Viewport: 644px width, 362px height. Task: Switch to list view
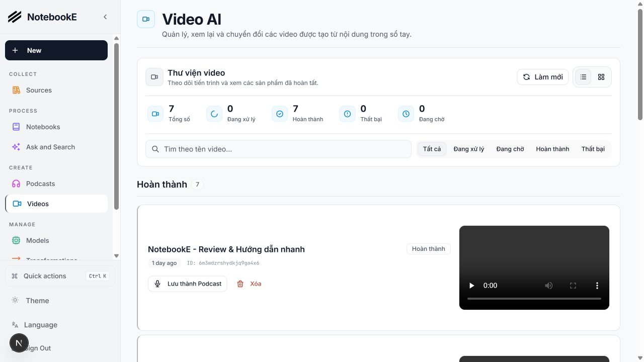583,77
